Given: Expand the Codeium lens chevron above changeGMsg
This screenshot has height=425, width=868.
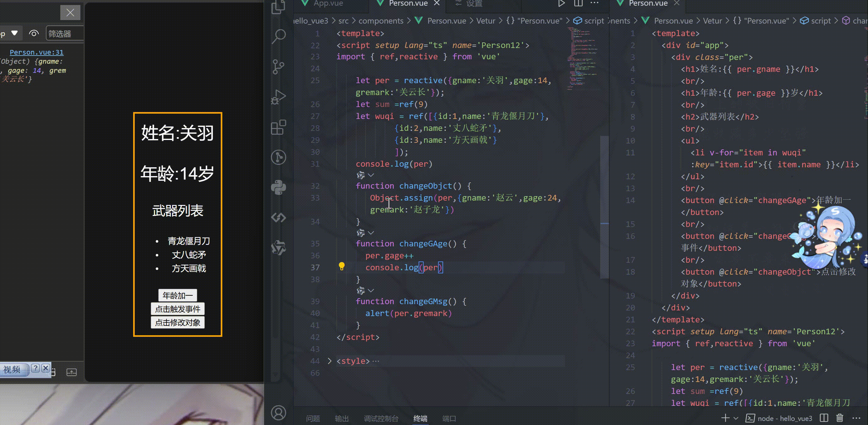Looking at the screenshot, I should [371, 290].
